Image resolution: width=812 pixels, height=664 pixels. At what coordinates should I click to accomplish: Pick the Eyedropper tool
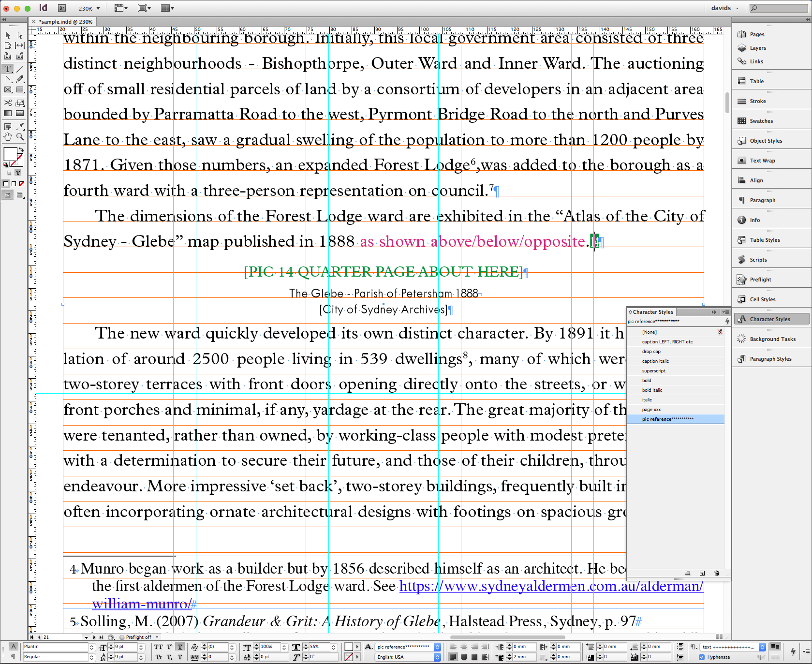pyautogui.click(x=20, y=126)
